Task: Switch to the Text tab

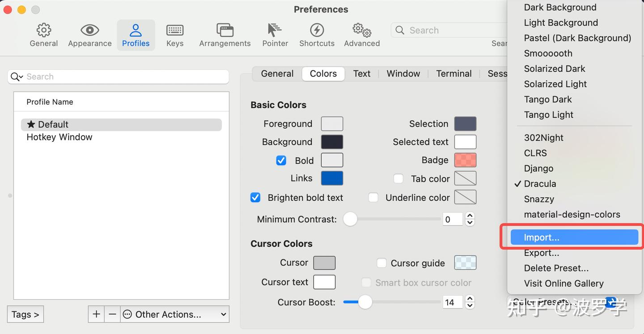Action: [x=361, y=73]
